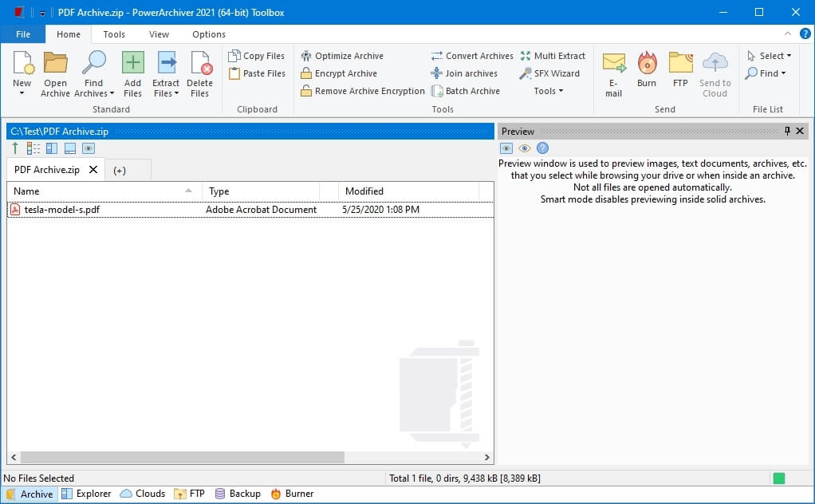Viewport: 815px width, 504px height.
Task: Expand the Tools dropdown in ribbon
Action: pos(549,91)
